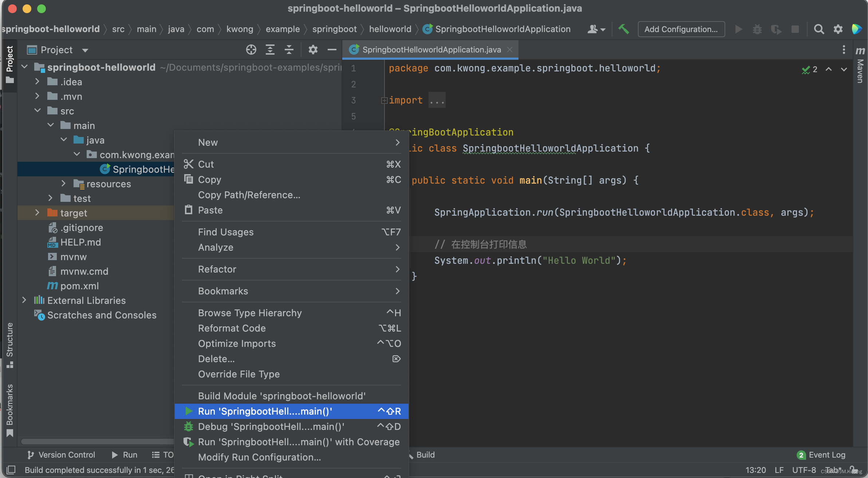The width and height of the screenshot is (868, 478).
Task: Click the Build Project hammer icon
Action: pyautogui.click(x=623, y=29)
